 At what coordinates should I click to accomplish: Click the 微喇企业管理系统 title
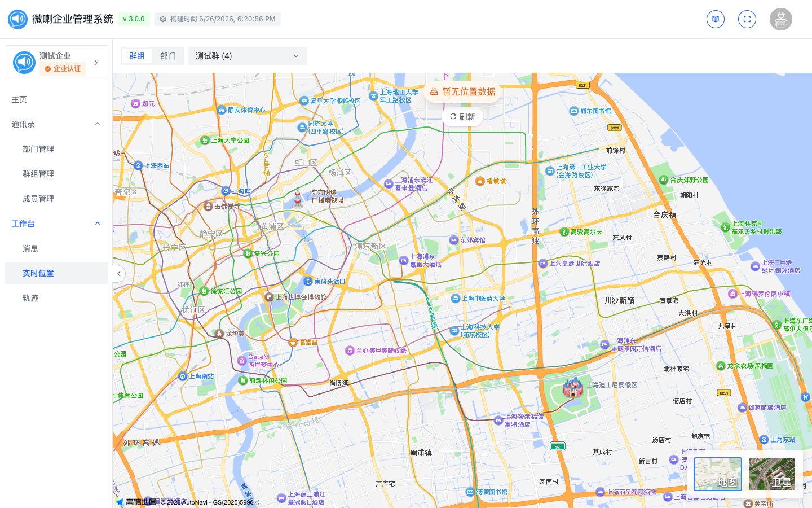tap(73, 19)
